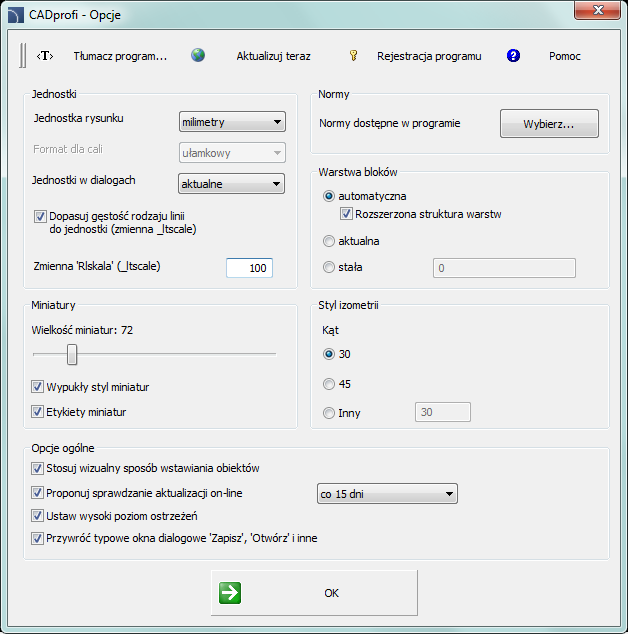
Task: Toggle Etykiety miniatur checkbox
Action: point(37,412)
